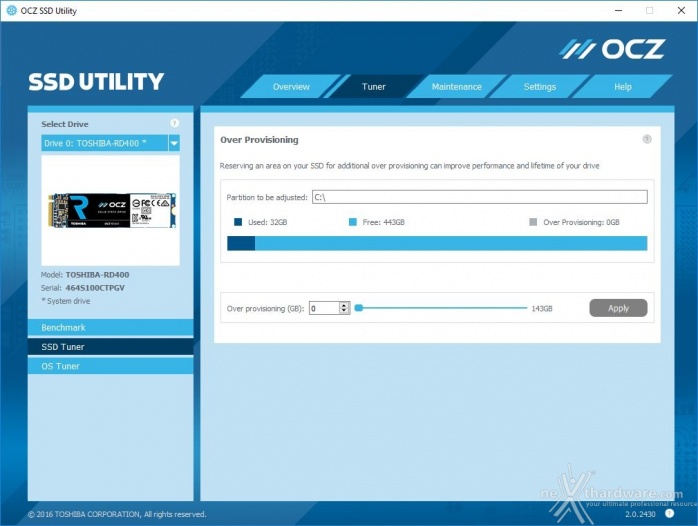Decrease over provisioning with the spinner down arrow
This screenshot has height=526, width=698.
(x=344, y=311)
